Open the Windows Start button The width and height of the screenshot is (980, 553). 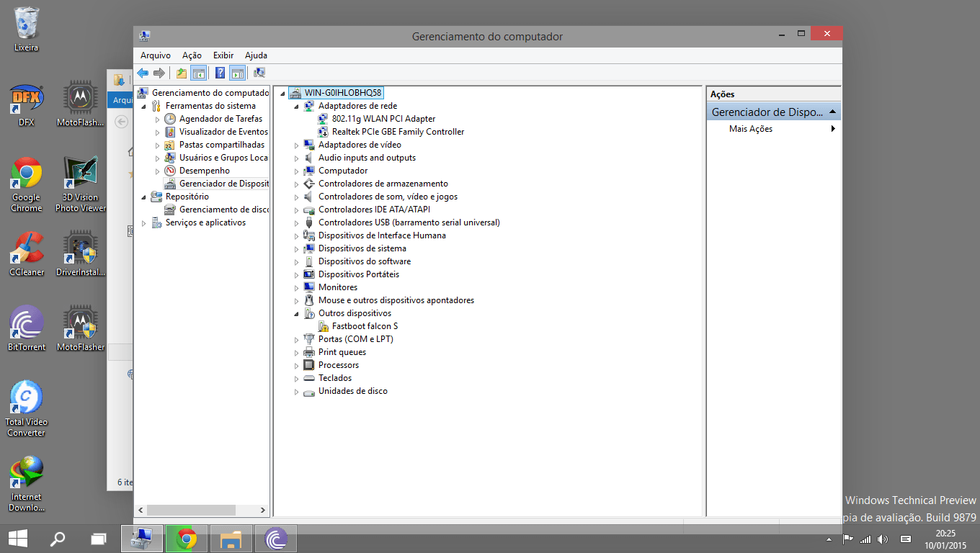[x=18, y=538]
